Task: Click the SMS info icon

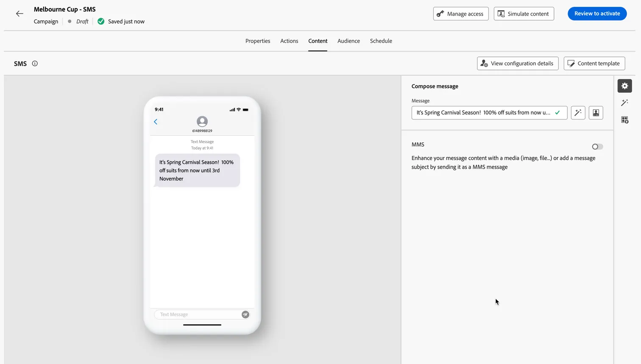Action: (x=35, y=64)
